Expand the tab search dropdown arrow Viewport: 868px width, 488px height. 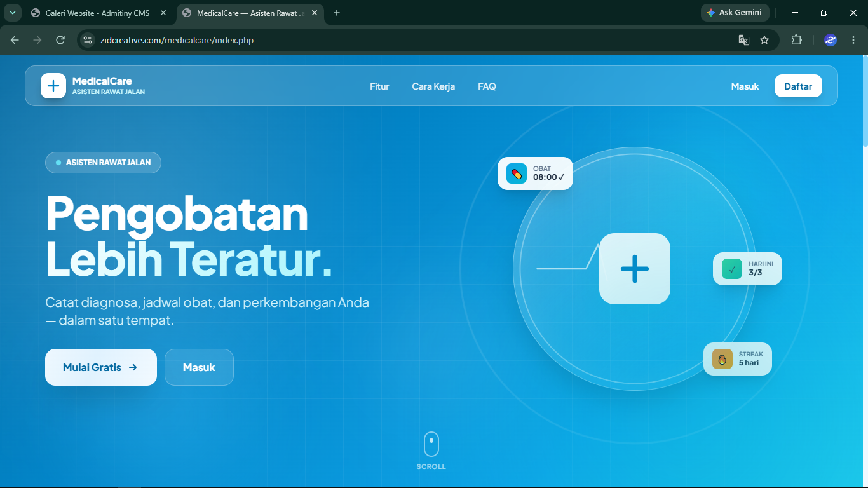[12, 13]
